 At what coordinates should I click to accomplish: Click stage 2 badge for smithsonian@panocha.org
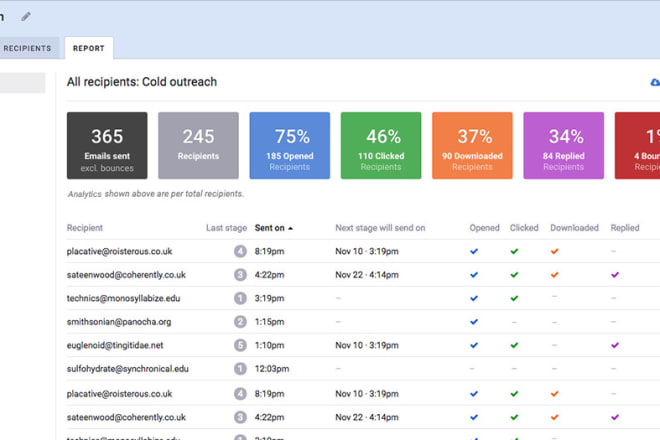(240, 322)
